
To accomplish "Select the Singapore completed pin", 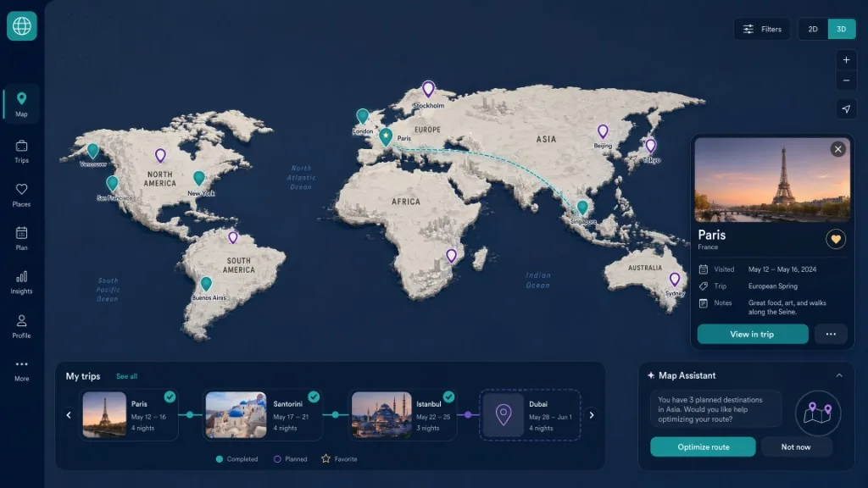I will (582, 208).
